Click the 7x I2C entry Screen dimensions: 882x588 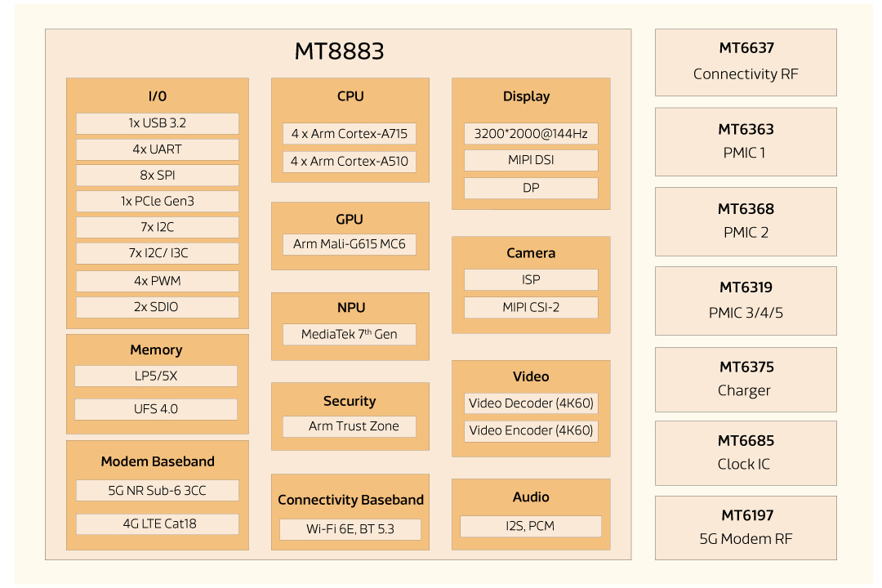point(158,227)
